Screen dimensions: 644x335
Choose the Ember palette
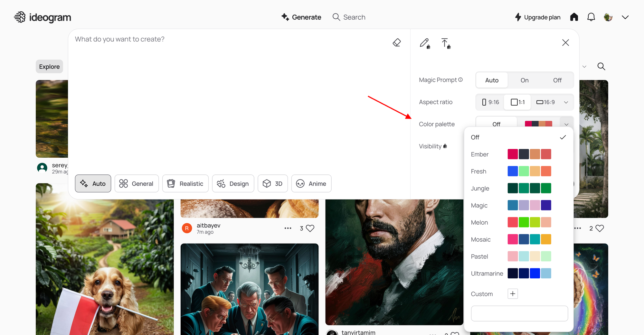point(518,154)
